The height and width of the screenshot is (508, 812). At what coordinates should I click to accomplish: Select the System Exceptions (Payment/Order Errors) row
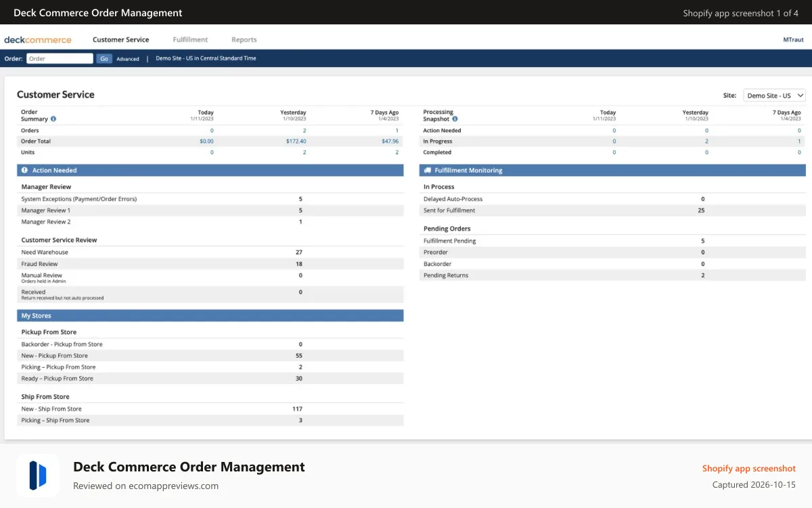(x=210, y=199)
